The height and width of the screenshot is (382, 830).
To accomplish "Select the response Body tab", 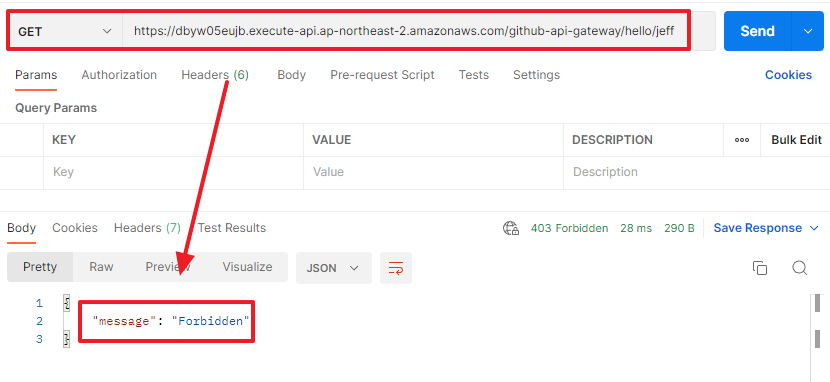I will tap(22, 228).
